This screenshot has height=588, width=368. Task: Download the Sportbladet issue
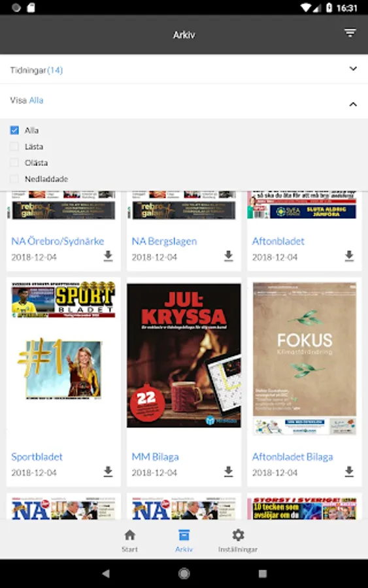[108, 471]
